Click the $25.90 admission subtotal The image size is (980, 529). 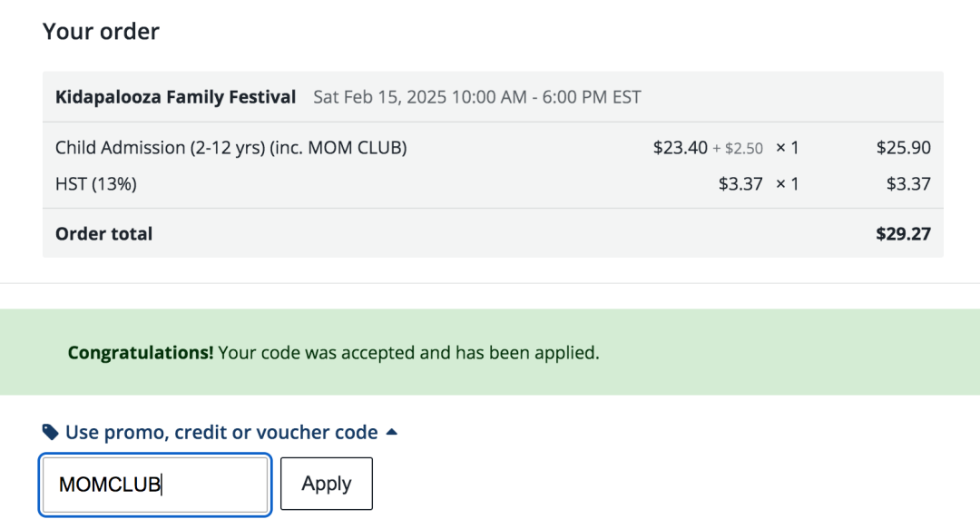tap(903, 148)
